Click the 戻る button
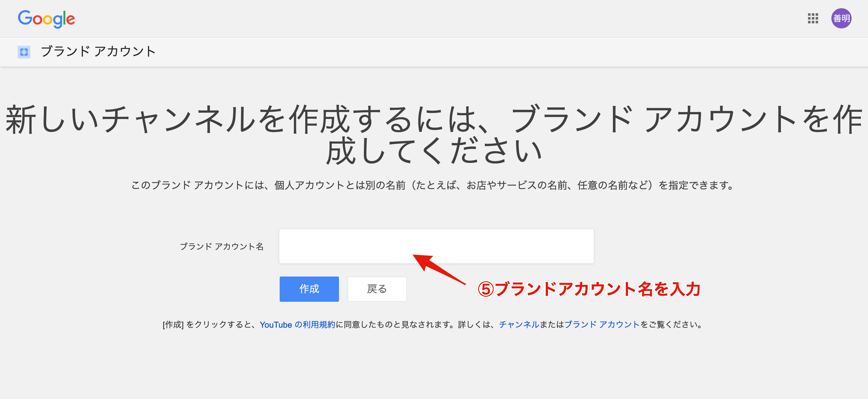The height and width of the screenshot is (399, 868). [x=377, y=289]
